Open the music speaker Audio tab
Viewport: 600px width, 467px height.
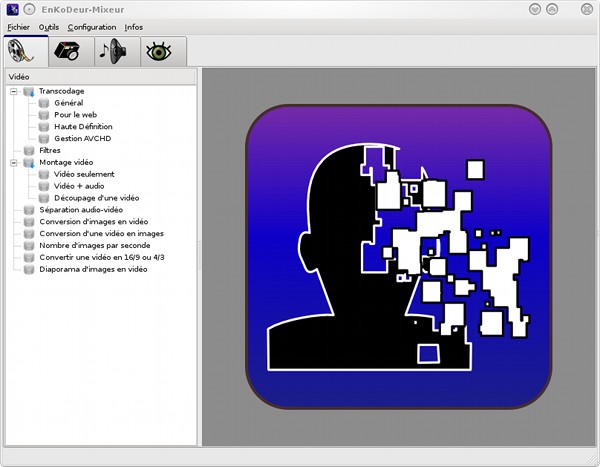[x=117, y=51]
